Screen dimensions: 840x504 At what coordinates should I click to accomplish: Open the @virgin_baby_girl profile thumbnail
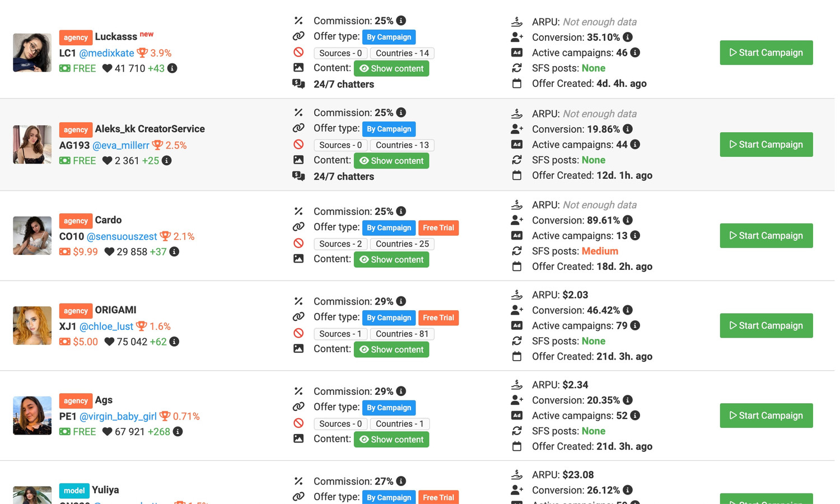[x=32, y=416]
